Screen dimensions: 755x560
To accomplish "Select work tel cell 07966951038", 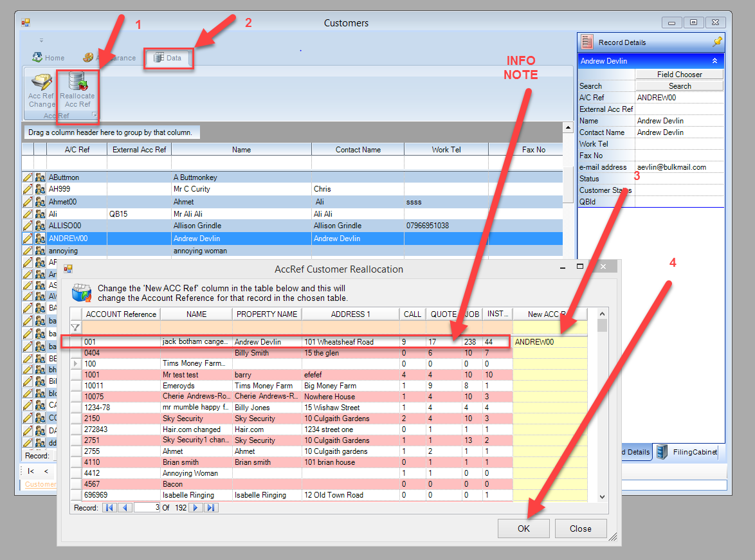I will [x=446, y=225].
